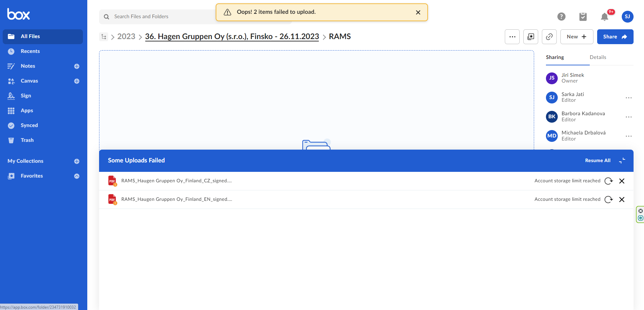Open the help question mark icon

pyautogui.click(x=561, y=17)
